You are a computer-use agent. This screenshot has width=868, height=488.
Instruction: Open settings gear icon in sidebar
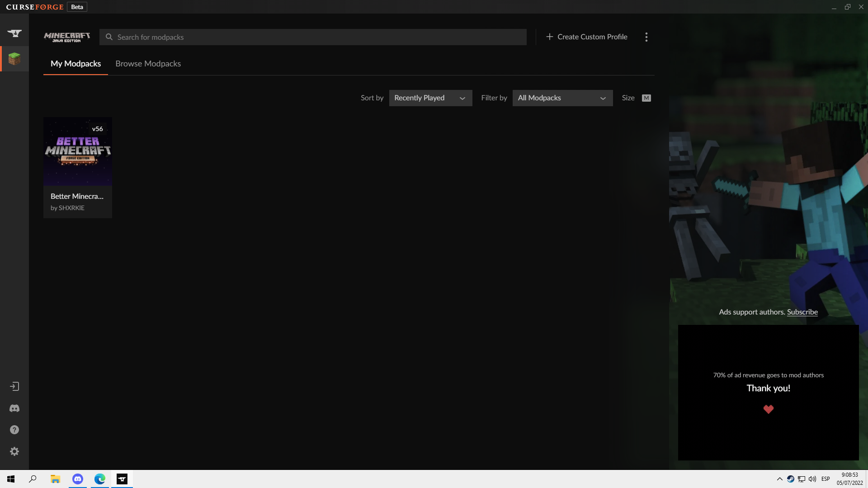pyautogui.click(x=14, y=451)
